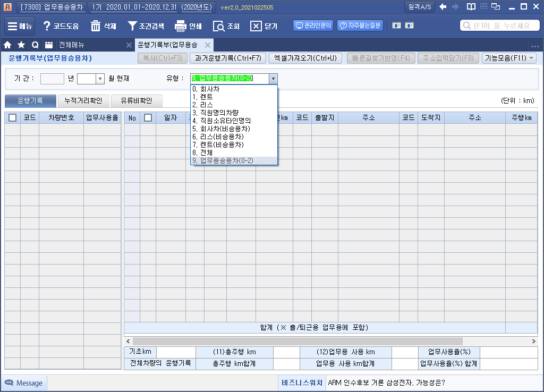Click the app logo icon in title bar
544x392 pixels.
7,7
